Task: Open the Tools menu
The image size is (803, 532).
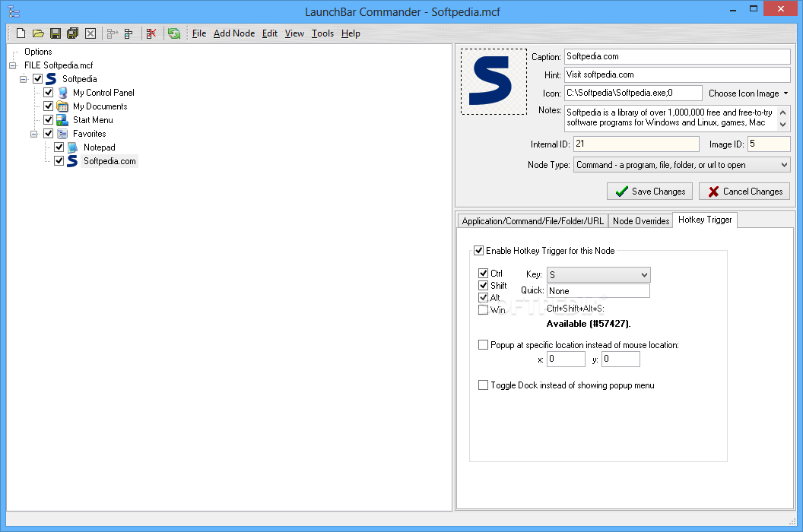Action: 322,33
